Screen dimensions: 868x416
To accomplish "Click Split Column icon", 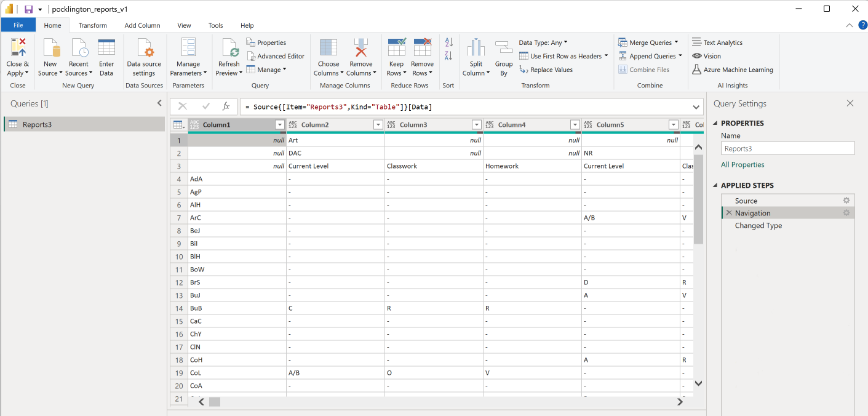I will [x=476, y=48].
